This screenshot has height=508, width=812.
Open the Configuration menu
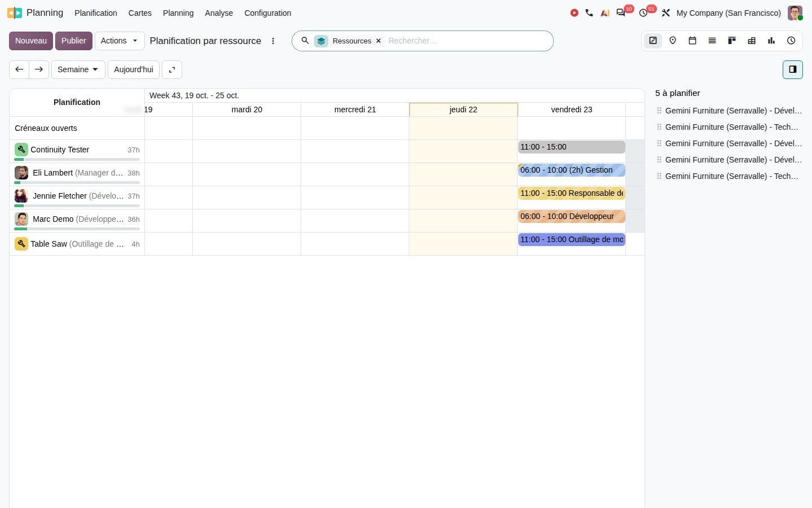268,13
